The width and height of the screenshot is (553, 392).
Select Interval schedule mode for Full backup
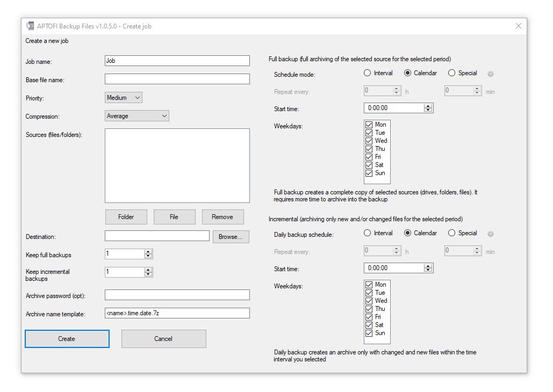pyautogui.click(x=368, y=73)
